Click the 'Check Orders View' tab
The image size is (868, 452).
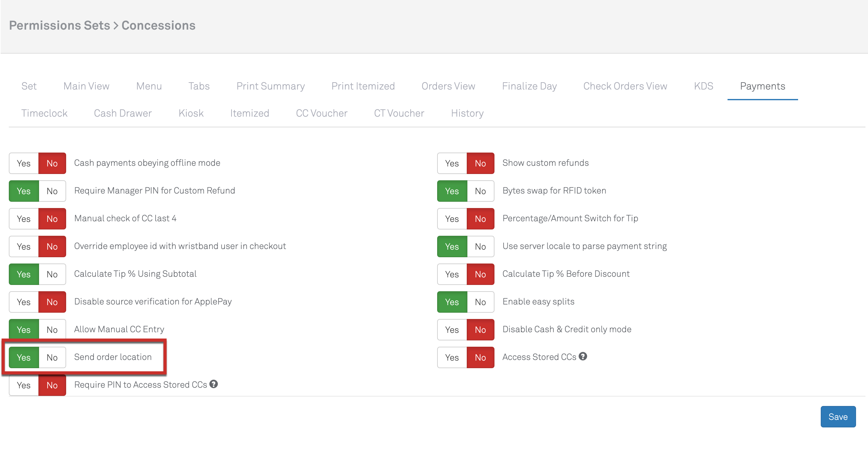(x=625, y=85)
